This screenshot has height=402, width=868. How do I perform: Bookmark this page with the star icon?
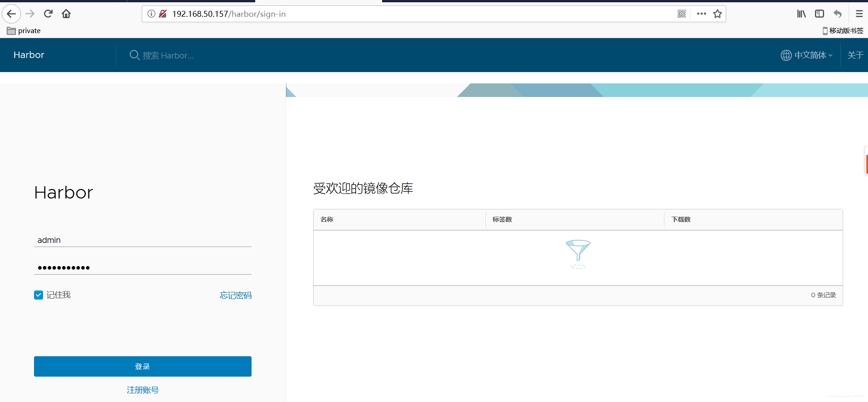[x=718, y=14]
